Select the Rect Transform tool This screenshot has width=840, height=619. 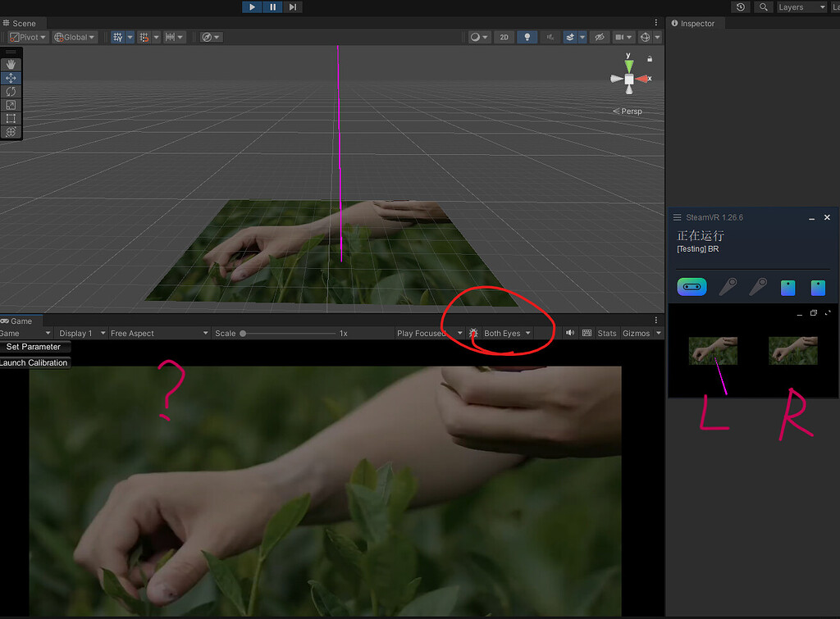point(11,117)
